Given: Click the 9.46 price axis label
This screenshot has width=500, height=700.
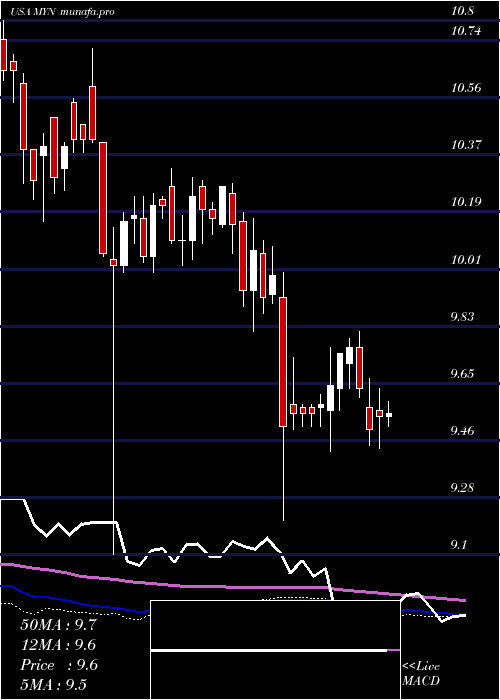Looking at the screenshot, I should point(464,430).
